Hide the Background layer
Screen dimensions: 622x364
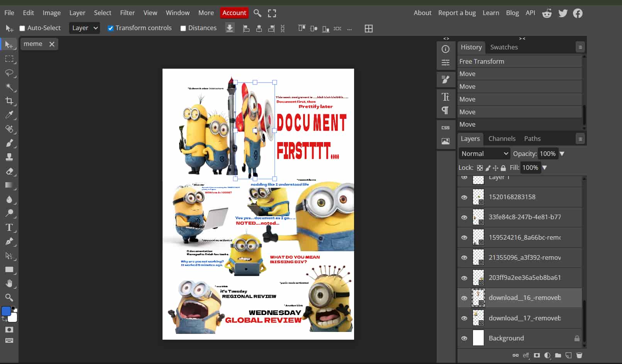464,338
